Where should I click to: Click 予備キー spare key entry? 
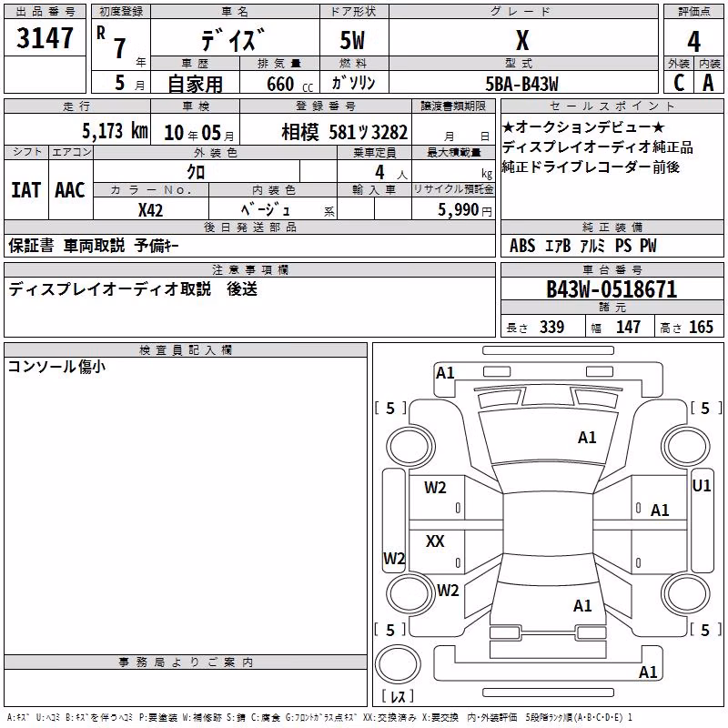click(x=157, y=245)
